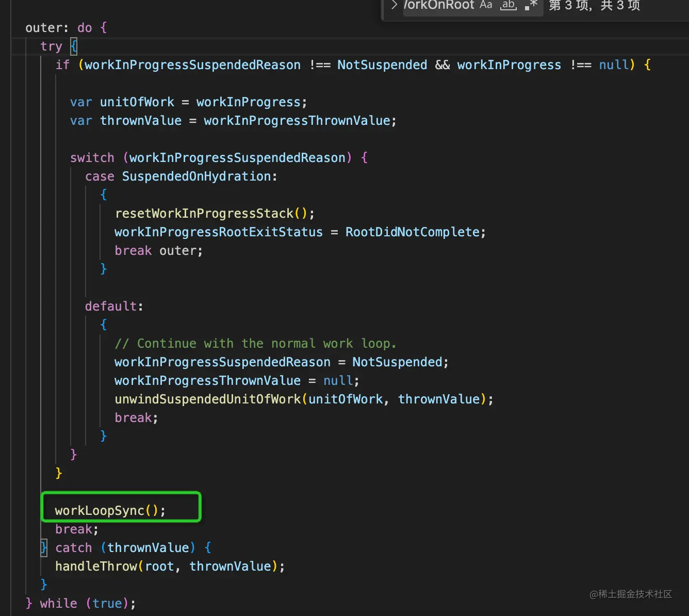Click the "handleThrow(root, thrownValue);" call
689x616 pixels.
(170, 566)
